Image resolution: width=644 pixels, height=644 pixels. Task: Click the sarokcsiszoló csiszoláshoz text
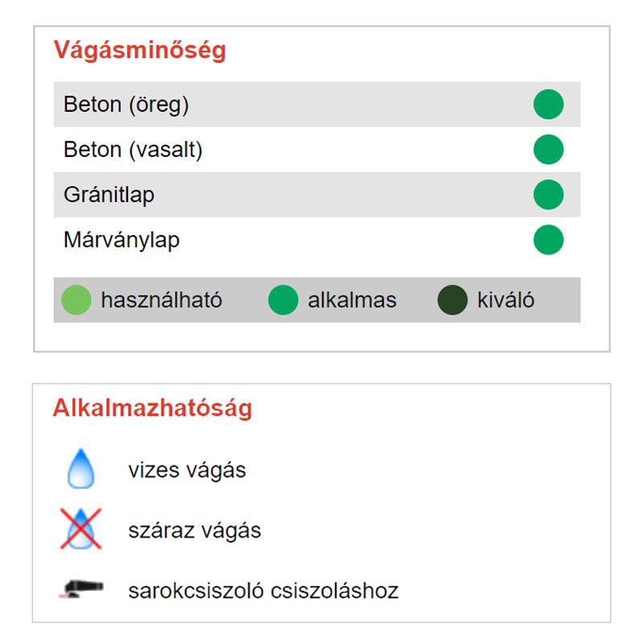point(263,591)
